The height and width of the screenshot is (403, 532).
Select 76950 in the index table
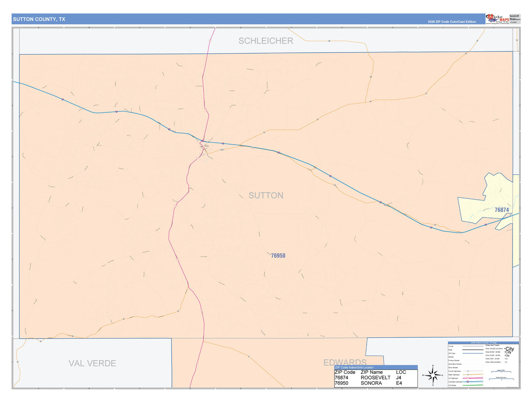(342, 383)
